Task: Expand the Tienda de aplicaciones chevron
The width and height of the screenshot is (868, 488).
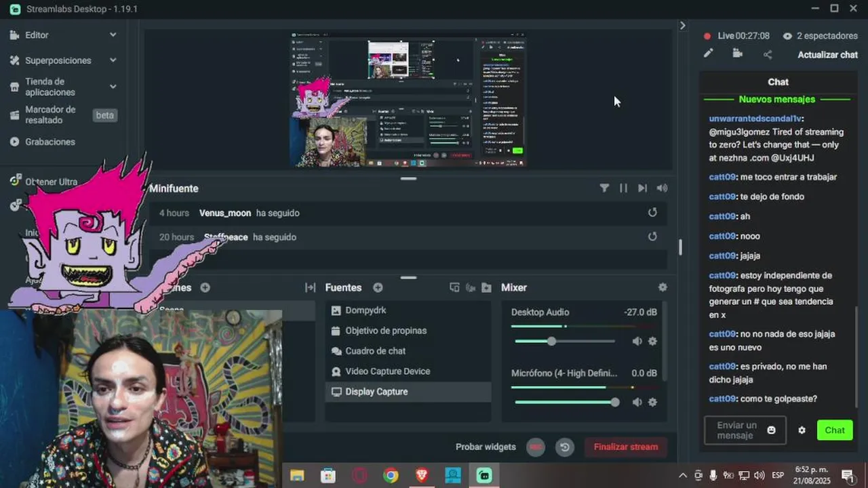Action: tap(113, 87)
